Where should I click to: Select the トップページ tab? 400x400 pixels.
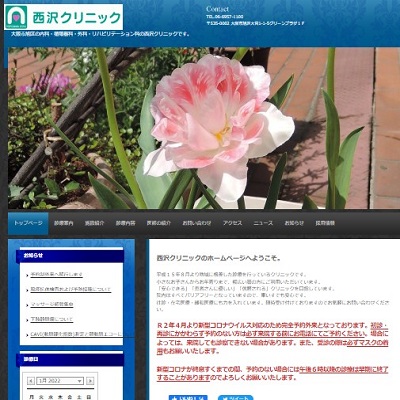pyautogui.click(x=28, y=223)
